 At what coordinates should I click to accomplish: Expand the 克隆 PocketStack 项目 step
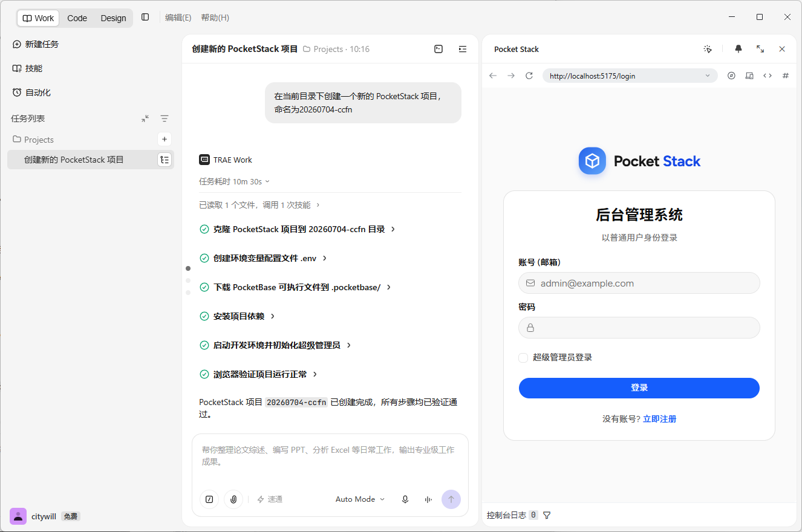point(298,229)
